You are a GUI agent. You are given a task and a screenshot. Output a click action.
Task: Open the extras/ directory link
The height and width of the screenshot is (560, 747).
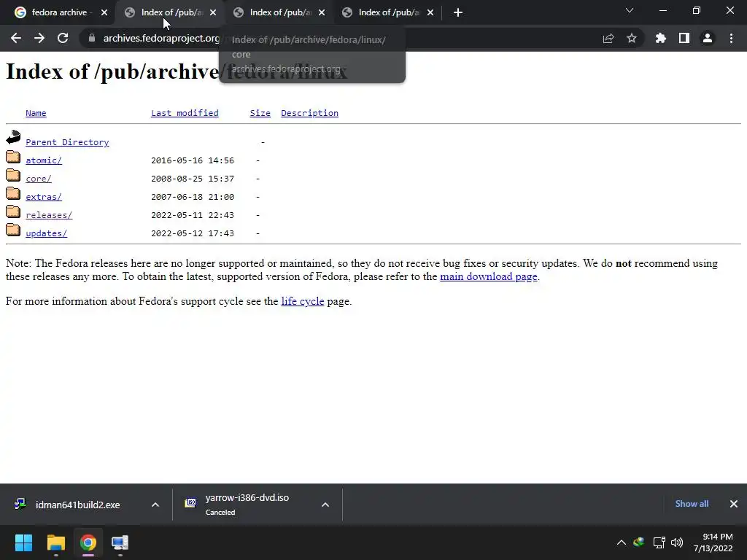44,197
